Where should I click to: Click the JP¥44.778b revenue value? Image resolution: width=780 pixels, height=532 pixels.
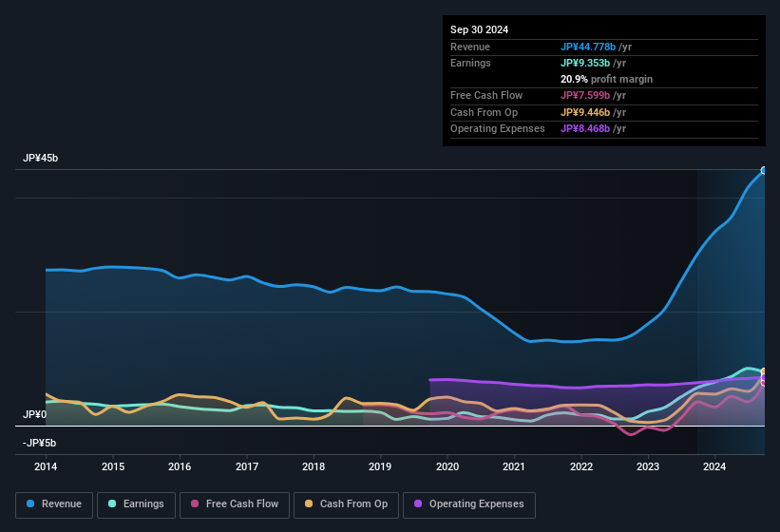[x=587, y=47]
